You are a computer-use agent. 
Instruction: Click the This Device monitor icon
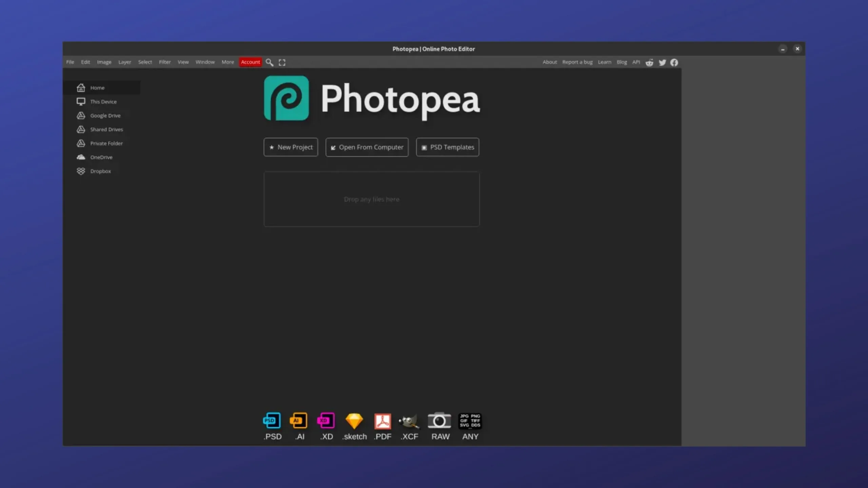(x=81, y=102)
